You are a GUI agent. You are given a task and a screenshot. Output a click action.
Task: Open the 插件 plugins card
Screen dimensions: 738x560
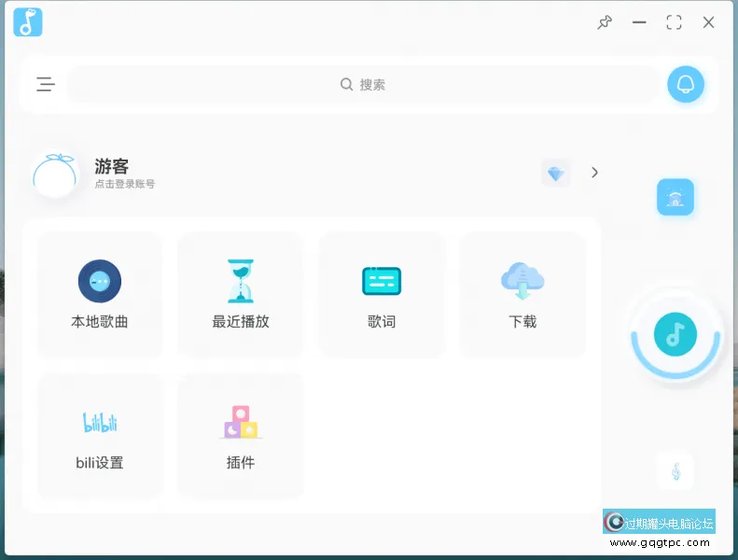point(241,436)
